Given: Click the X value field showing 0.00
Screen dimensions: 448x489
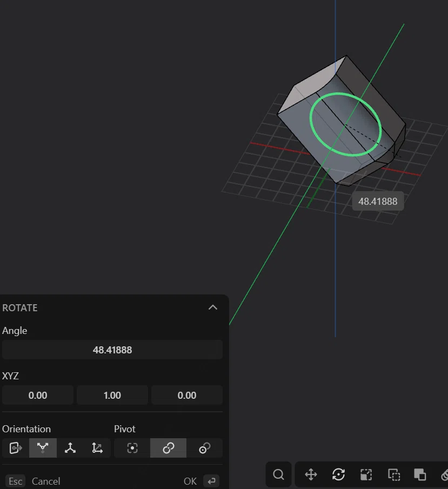Looking at the screenshot, I should pos(38,395).
